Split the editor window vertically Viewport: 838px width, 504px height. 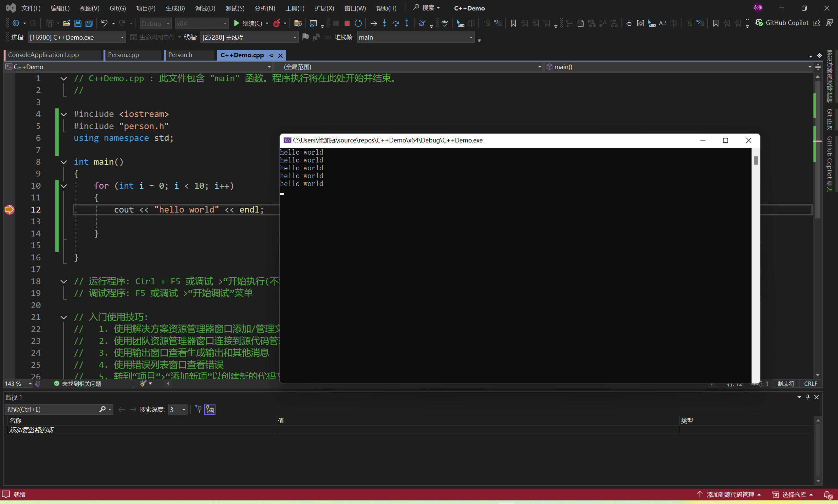click(x=818, y=67)
